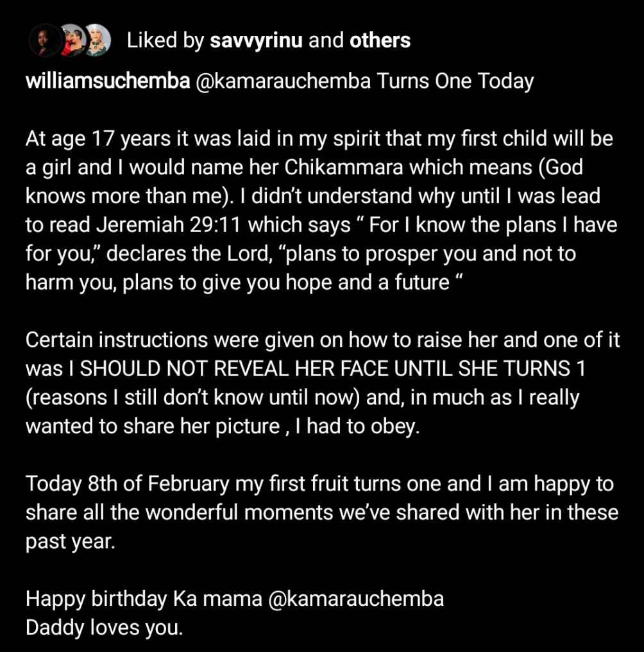Tap the 'Happy birthday Ka mama' text
Image resolution: width=644 pixels, height=652 pixels.
click(144, 599)
